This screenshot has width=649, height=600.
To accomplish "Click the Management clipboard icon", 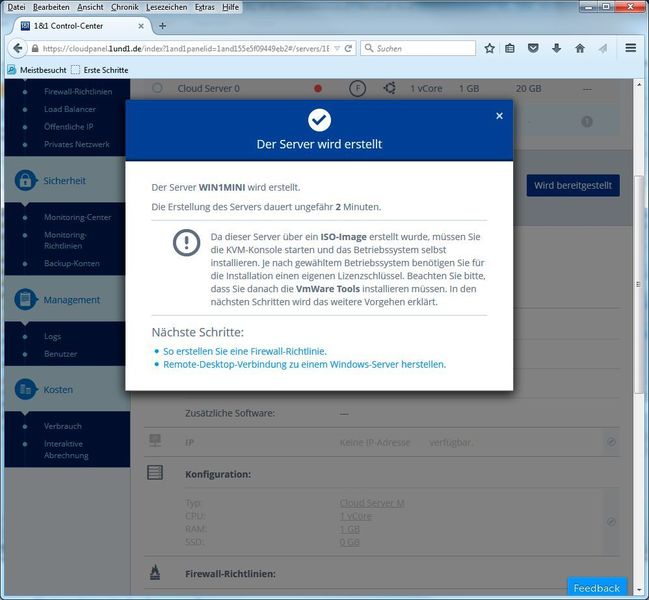I will 25,299.
